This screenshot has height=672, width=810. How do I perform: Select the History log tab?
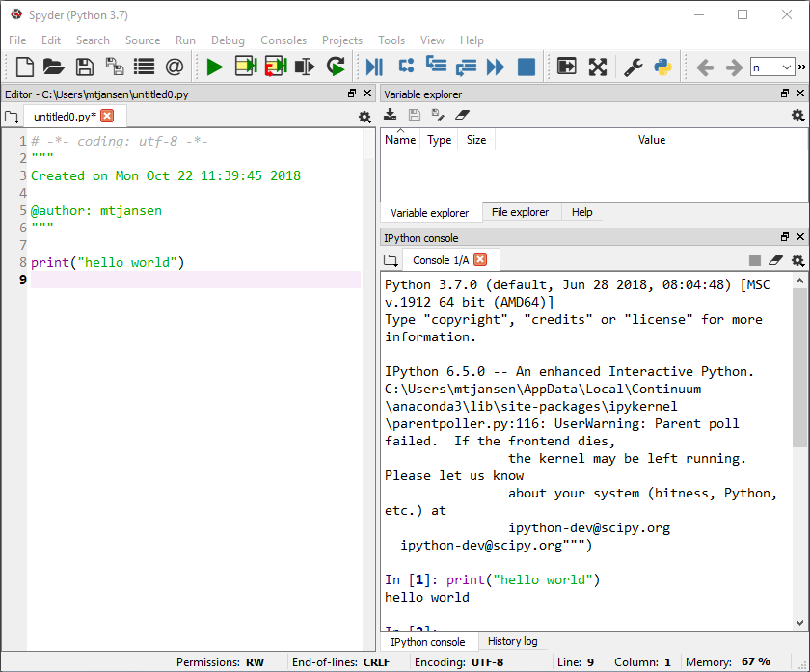click(x=511, y=641)
